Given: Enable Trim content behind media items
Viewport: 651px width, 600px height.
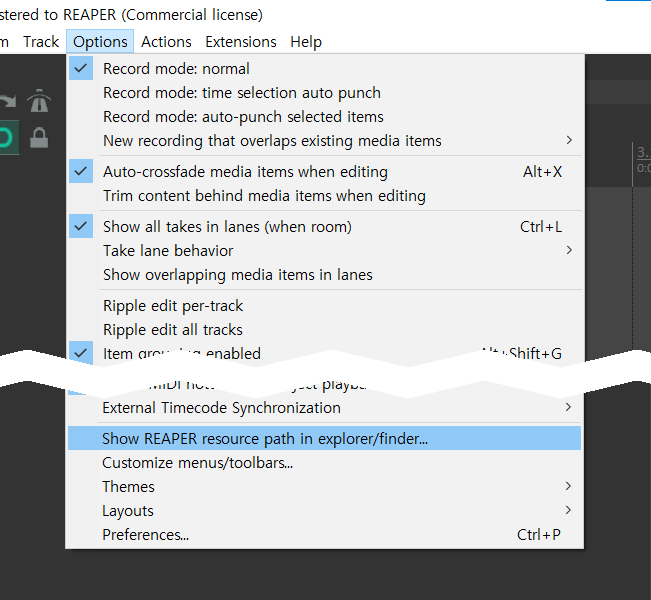Looking at the screenshot, I should 325,196.
